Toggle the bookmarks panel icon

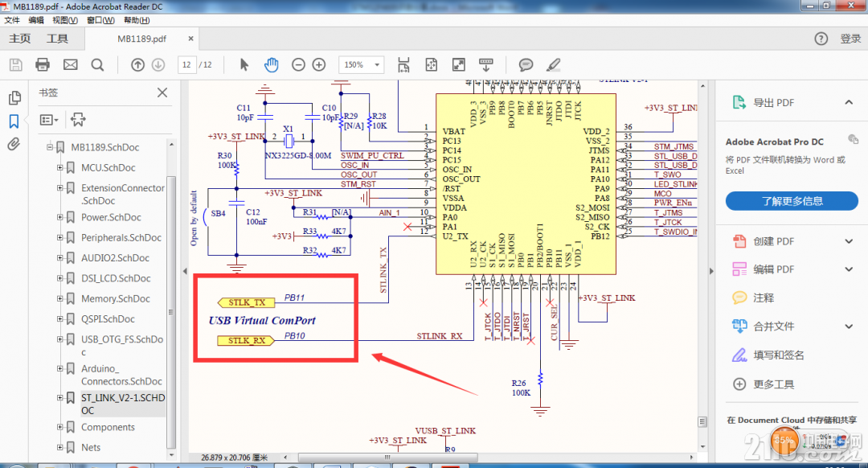coord(14,121)
